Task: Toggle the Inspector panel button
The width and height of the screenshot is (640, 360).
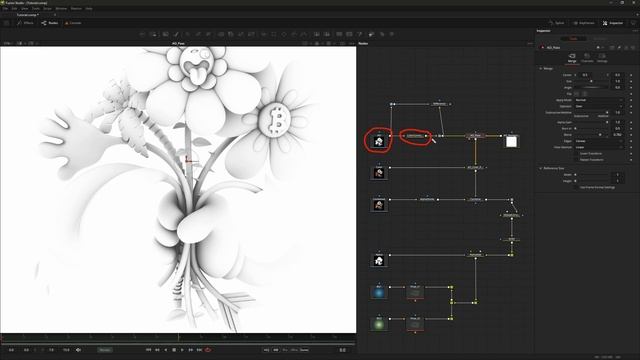Action: click(613, 23)
